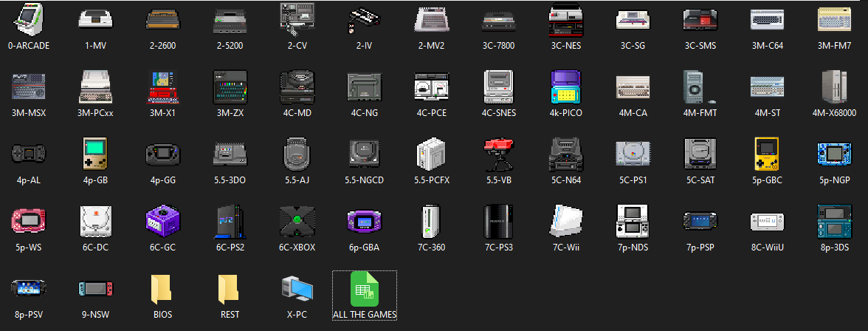Click the white 7C-360 console icon
Viewport: 868px width, 331px height.
pyautogui.click(x=431, y=221)
